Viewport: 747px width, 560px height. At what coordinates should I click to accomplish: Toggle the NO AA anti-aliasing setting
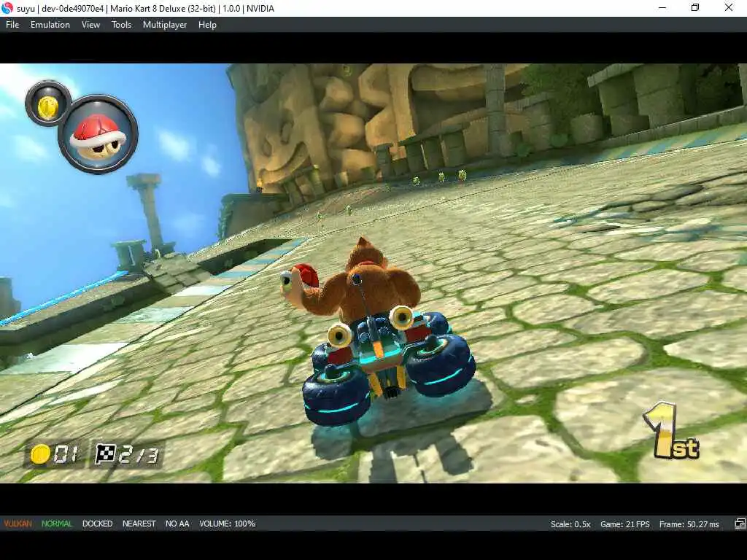[177, 524]
